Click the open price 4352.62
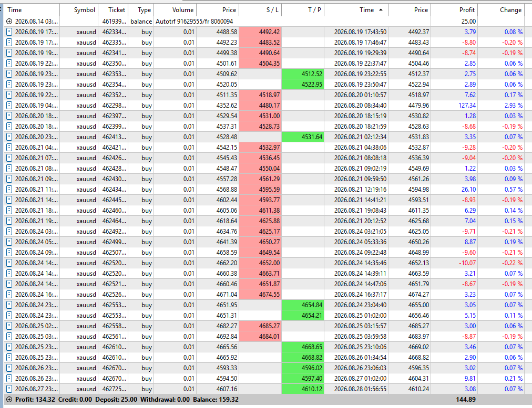 coord(227,106)
